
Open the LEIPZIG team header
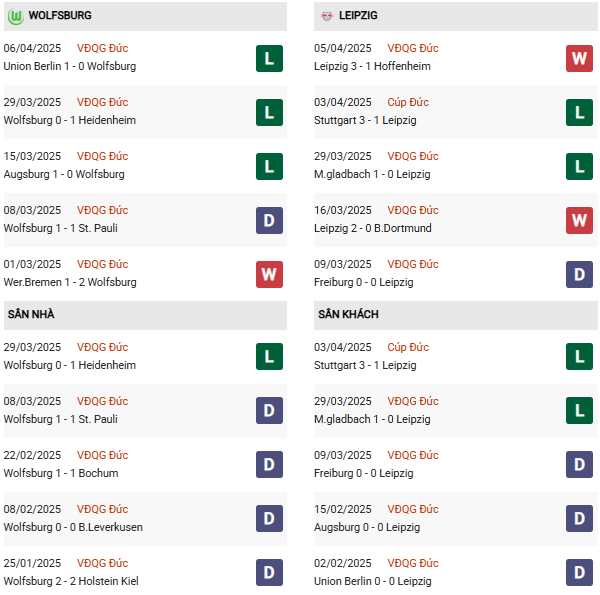click(358, 16)
